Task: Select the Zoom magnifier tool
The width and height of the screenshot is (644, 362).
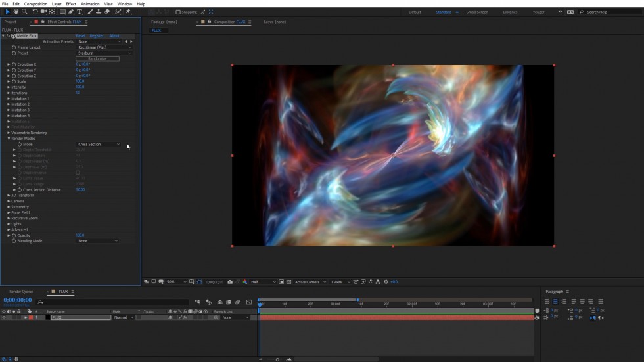Action: (x=24, y=12)
